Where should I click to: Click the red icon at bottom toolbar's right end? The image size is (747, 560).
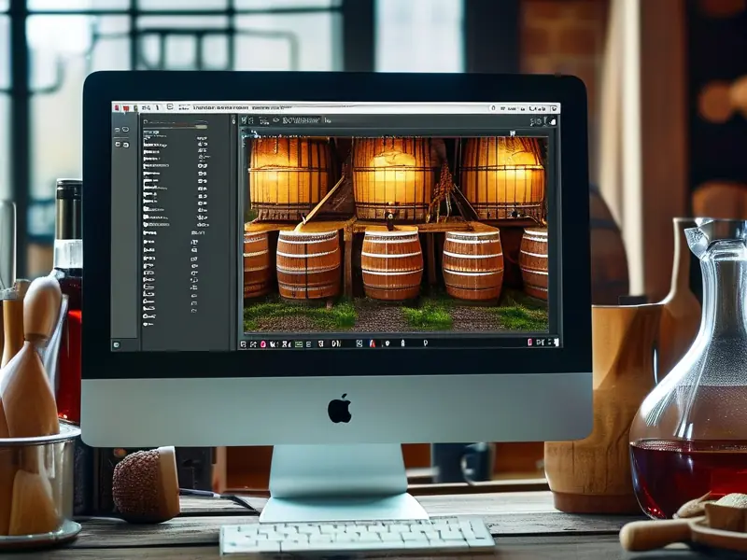(529, 343)
